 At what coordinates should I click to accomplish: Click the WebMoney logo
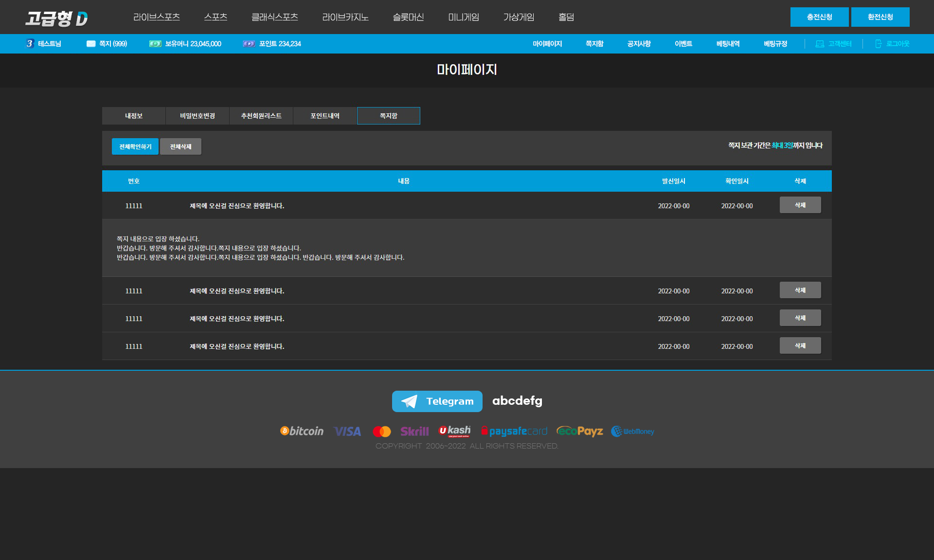tap(633, 432)
